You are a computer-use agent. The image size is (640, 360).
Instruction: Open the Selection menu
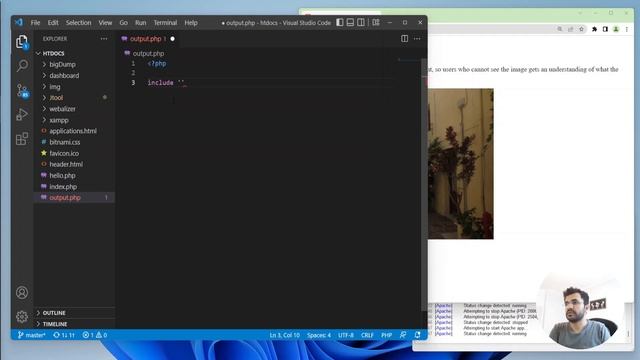point(78,22)
